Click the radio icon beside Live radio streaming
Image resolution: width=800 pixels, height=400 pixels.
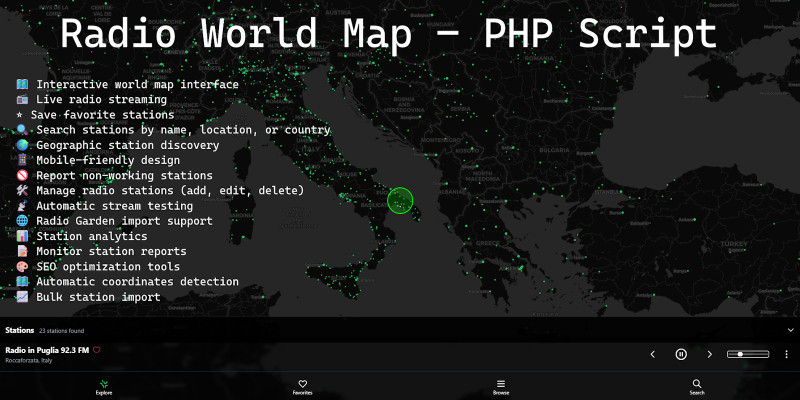pos(22,100)
